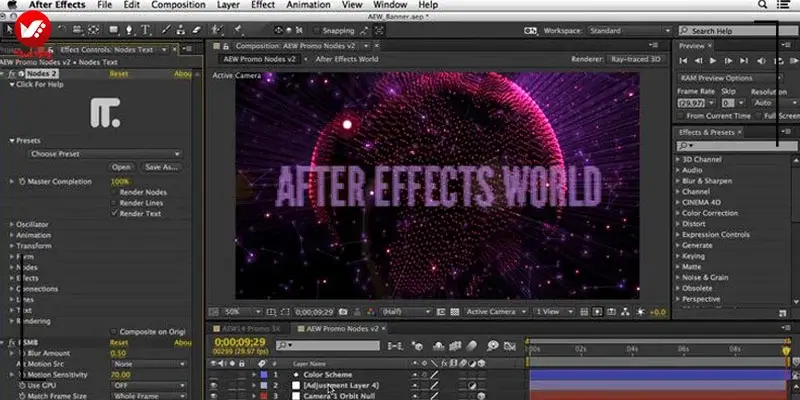This screenshot has height=400, width=800.
Task: Enable Render Lines checkbox
Action: click(x=114, y=203)
